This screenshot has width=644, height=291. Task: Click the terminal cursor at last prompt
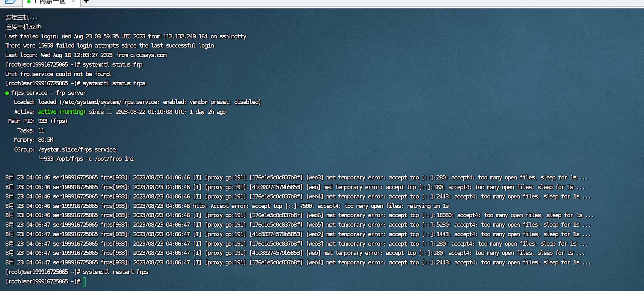(84, 282)
